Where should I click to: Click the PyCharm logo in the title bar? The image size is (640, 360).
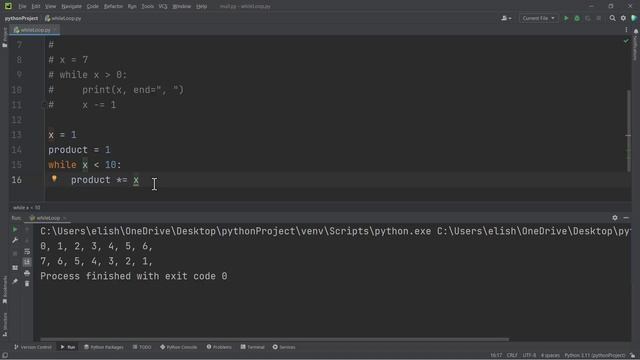(x=8, y=6)
